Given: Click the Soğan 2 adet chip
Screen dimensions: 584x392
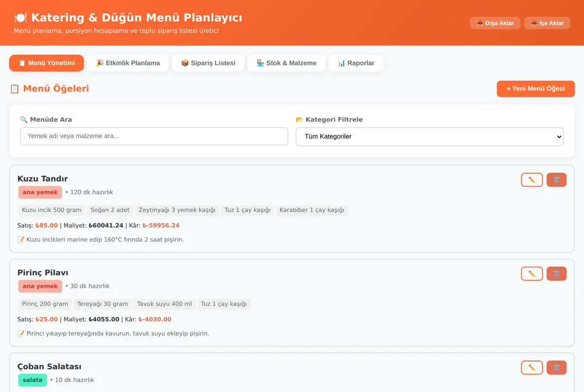Looking at the screenshot, I should [x=110, y=210].
